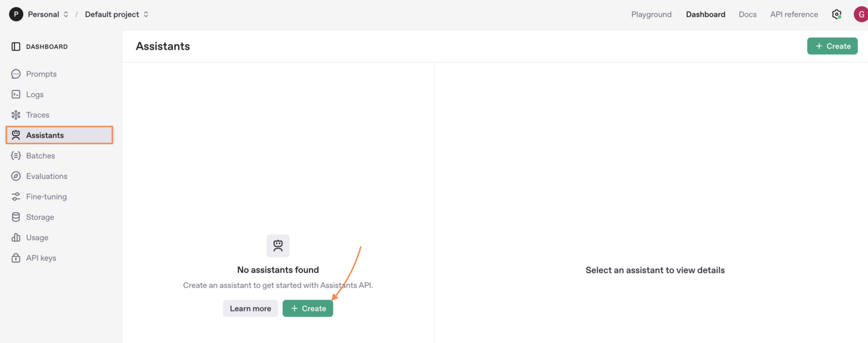Click the Traces icon

tap(16, 115)
